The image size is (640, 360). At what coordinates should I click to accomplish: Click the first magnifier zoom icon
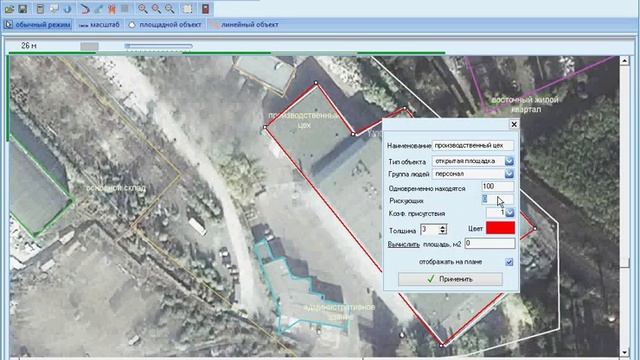(x=142, y=9)
